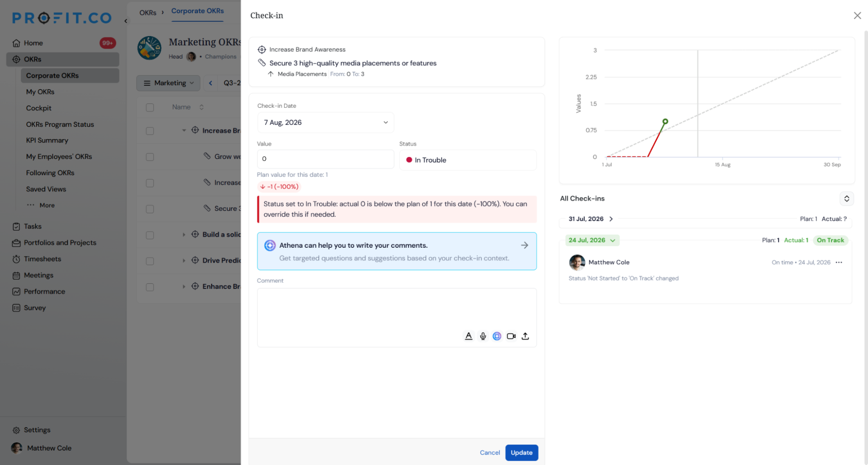Viewport: 868px width, 465px height.
Task: Sort the Name column
Action: (201, 107)
